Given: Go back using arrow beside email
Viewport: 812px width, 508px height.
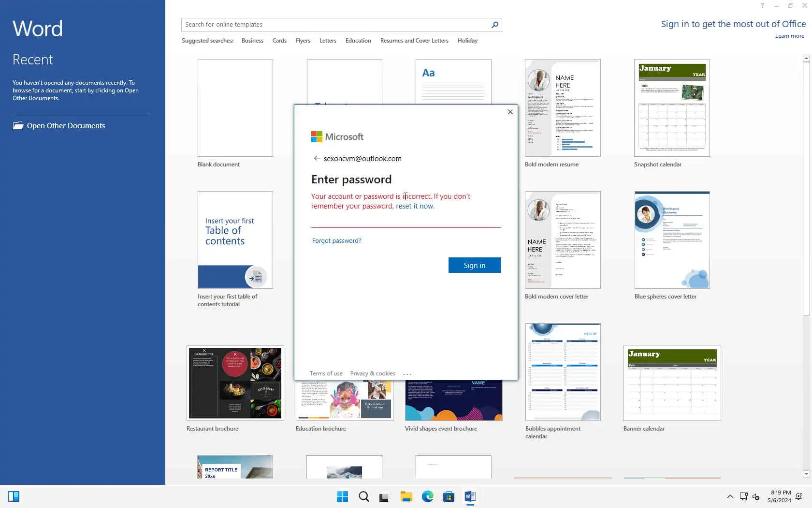Looking at the screenshot, I should [317, 158].
